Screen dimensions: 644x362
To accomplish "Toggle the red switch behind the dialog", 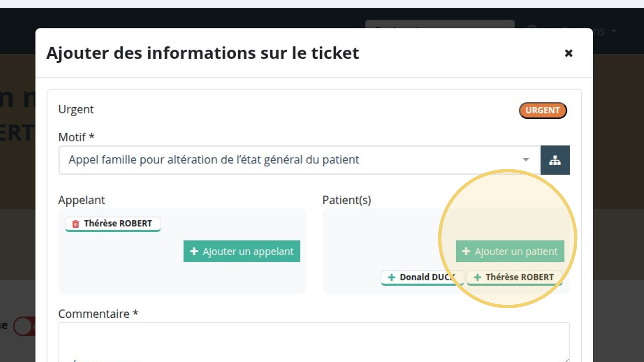I will tap(24, 326).
